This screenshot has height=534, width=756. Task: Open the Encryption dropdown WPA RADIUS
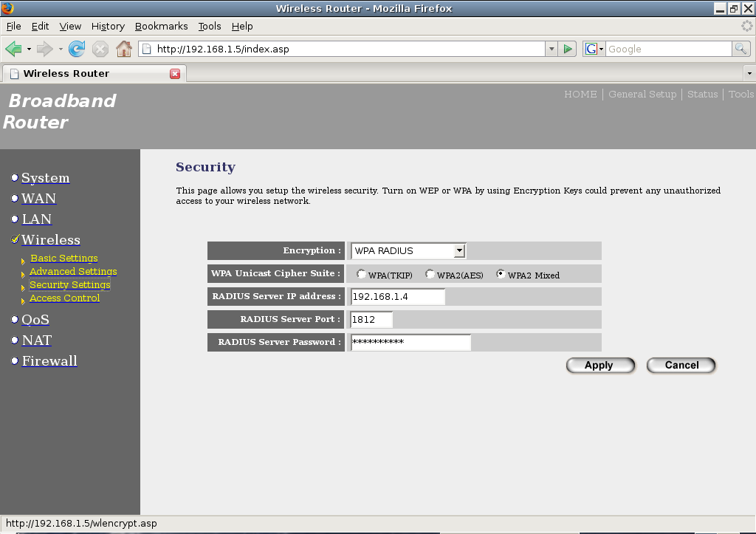coord(408,251)
